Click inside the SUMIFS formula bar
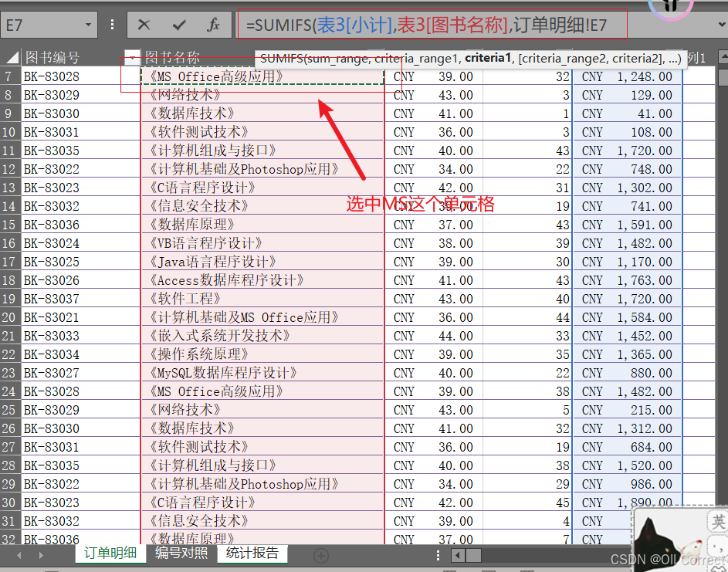Screen dimensions: 728x572 pyautogui.click(x=432, y=25)
